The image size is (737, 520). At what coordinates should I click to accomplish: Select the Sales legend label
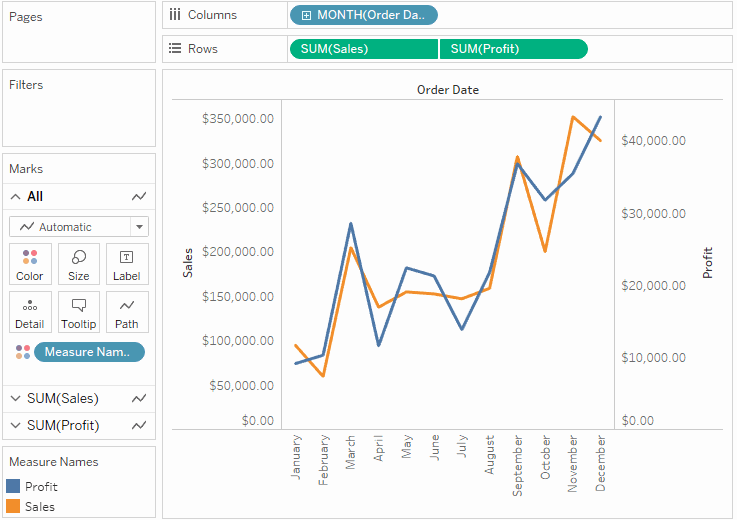[x=40, y=507]
